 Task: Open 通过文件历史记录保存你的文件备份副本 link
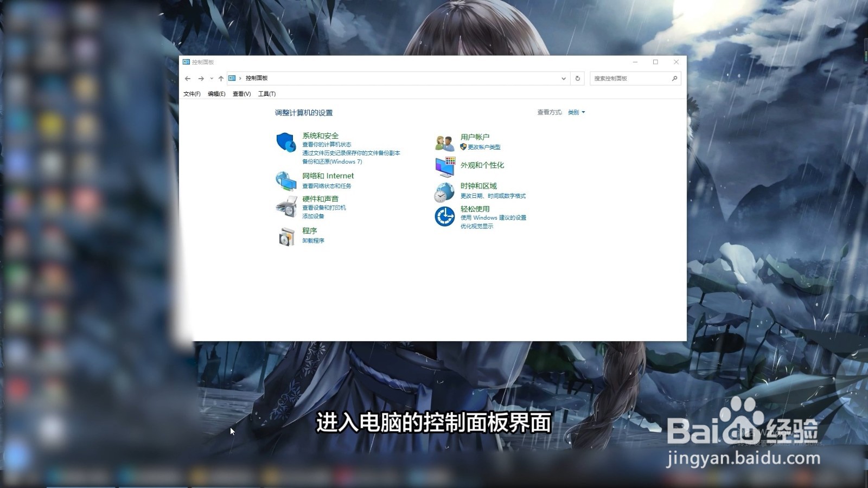(x=351, y=153)
